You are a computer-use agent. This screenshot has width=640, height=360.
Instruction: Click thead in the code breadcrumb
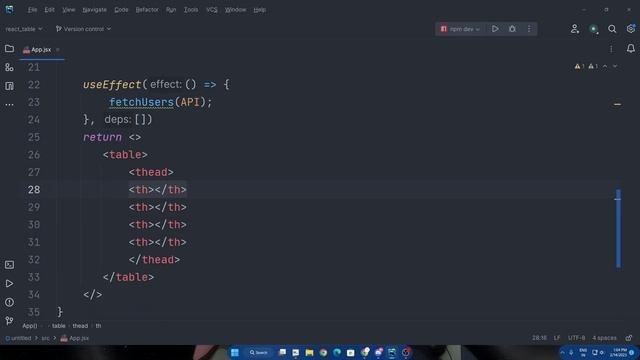pos(80,326)
